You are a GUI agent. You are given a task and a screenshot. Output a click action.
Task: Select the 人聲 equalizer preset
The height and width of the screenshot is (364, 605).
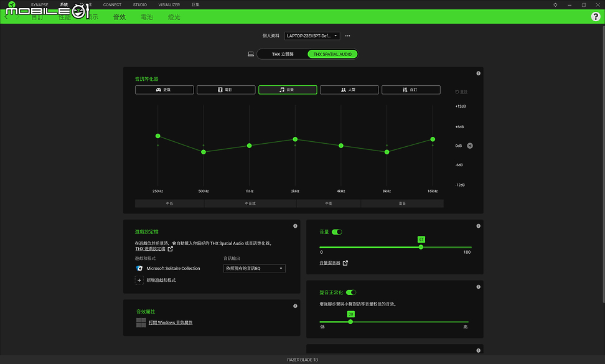click(x=349, y=90)
